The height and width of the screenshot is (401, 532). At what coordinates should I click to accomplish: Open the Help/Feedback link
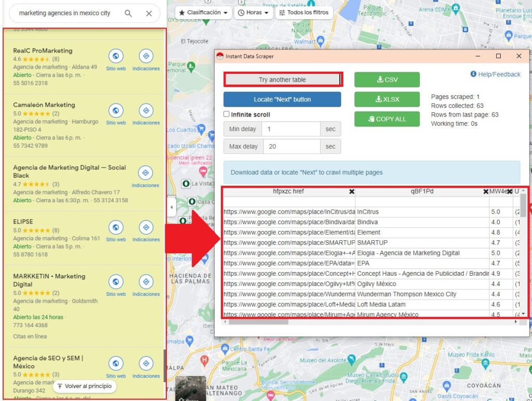[x=499, y=74]
